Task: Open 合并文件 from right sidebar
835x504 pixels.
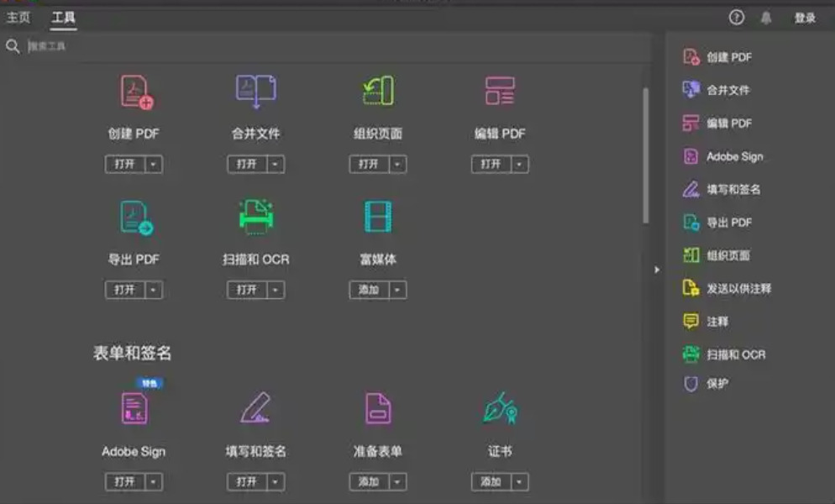Action: click(x=717, y=90)
